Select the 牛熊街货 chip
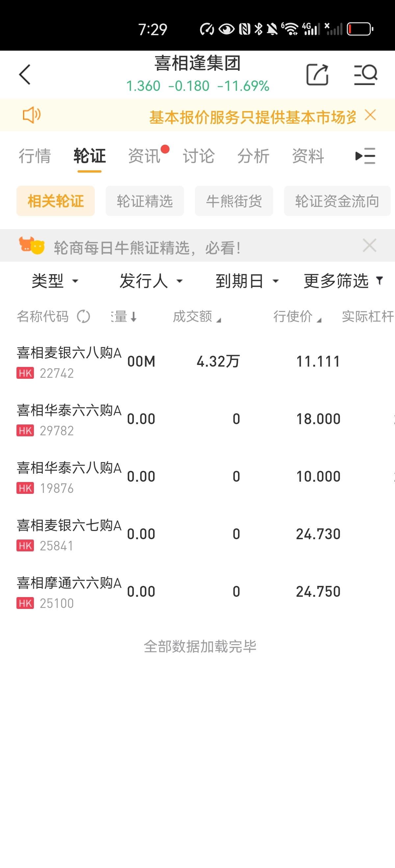 coord(234,201)
